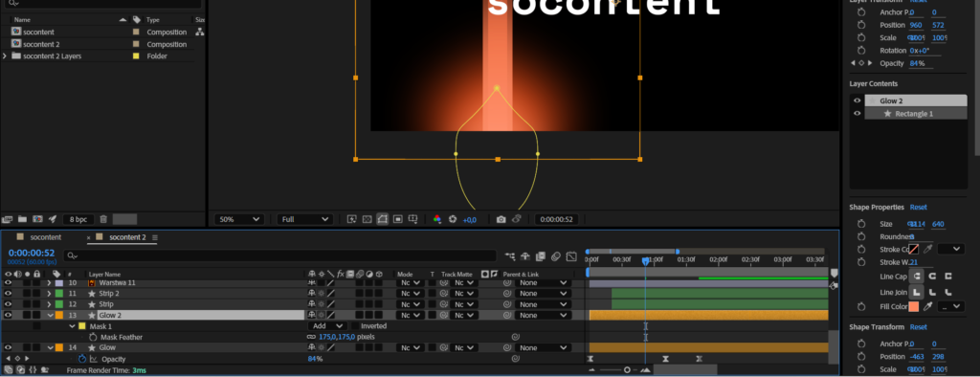The width and height of the screenshot is (980, 377).
Task: Collapse the Glow layer 14 properties
Action: coord(50,347)
